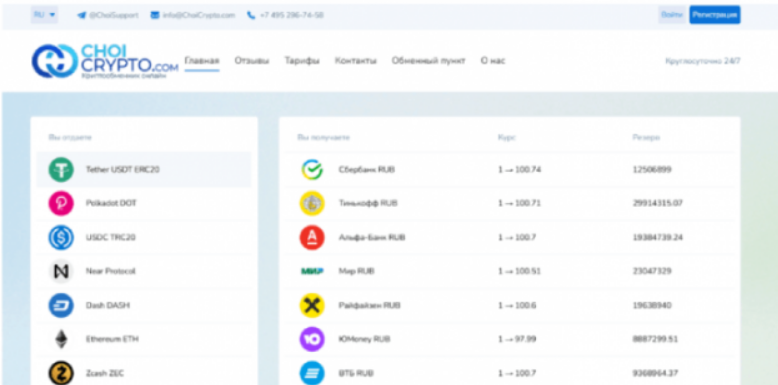Click the Telegram paper-plane icon
Image resolution: width=778 pixels, height=385 pixels.
(82, 15)
